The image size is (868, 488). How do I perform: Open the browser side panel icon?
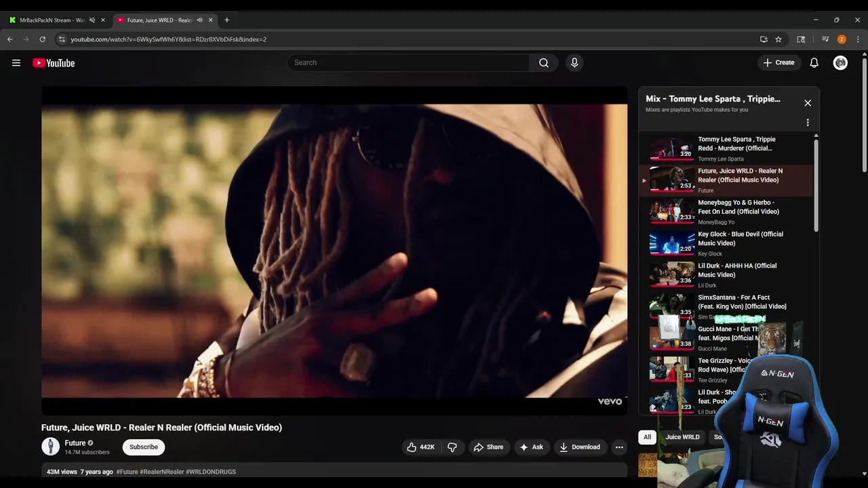(x=801, y=39)
